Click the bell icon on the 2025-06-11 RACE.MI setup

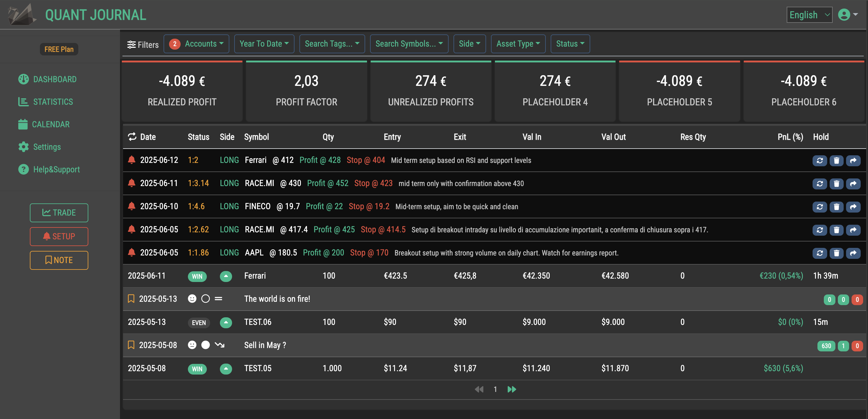[x=132, y=183]
